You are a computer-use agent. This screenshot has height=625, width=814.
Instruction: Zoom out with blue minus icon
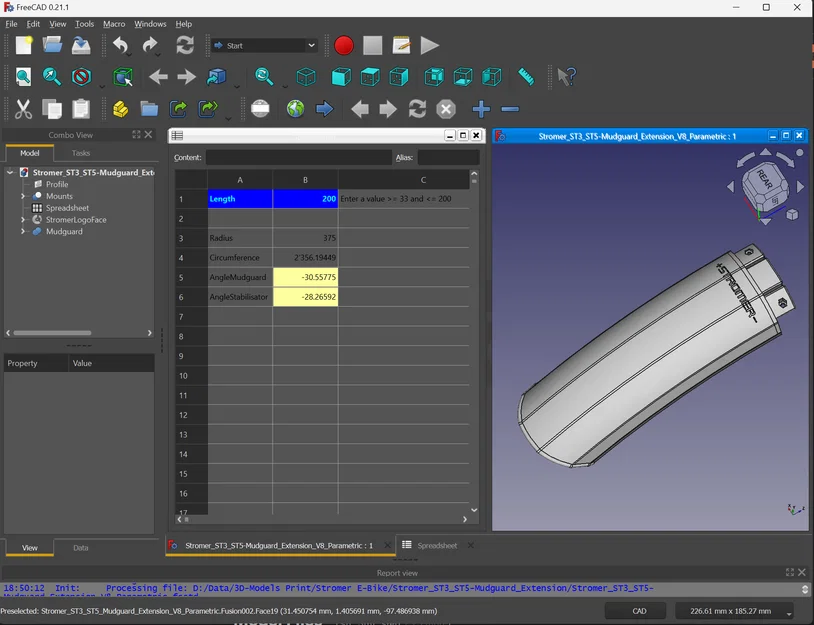(510, 109)
